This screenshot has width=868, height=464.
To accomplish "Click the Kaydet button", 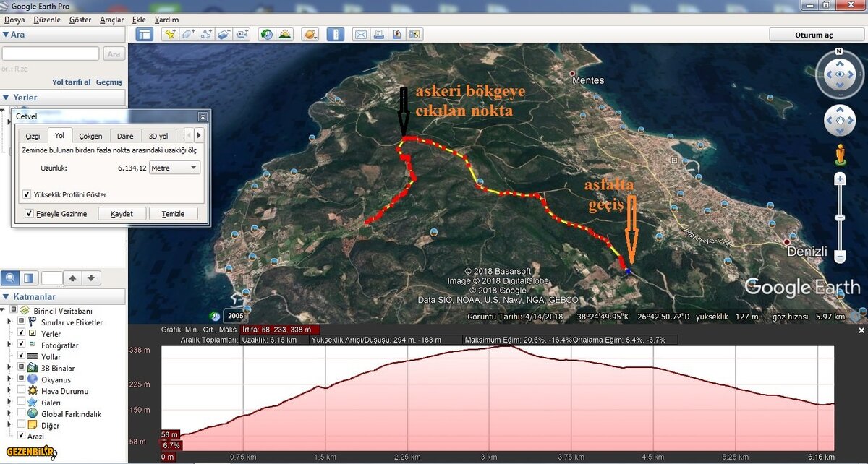I will (122, 214).
